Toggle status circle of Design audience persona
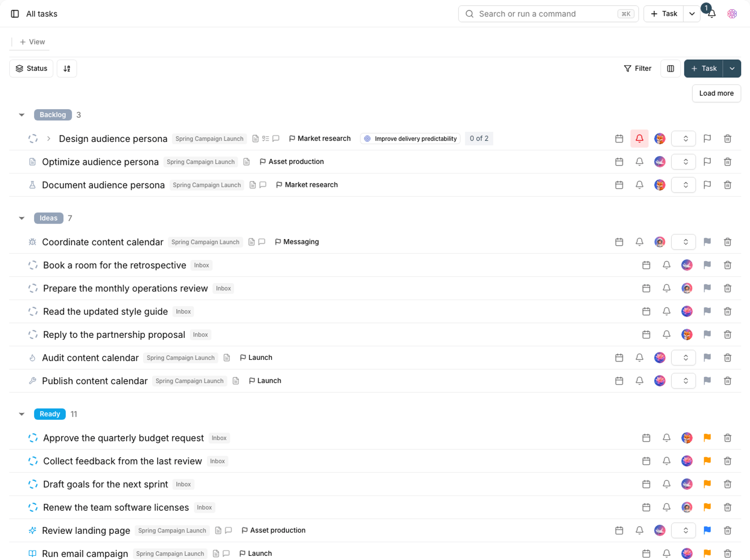 coord(33,139)
